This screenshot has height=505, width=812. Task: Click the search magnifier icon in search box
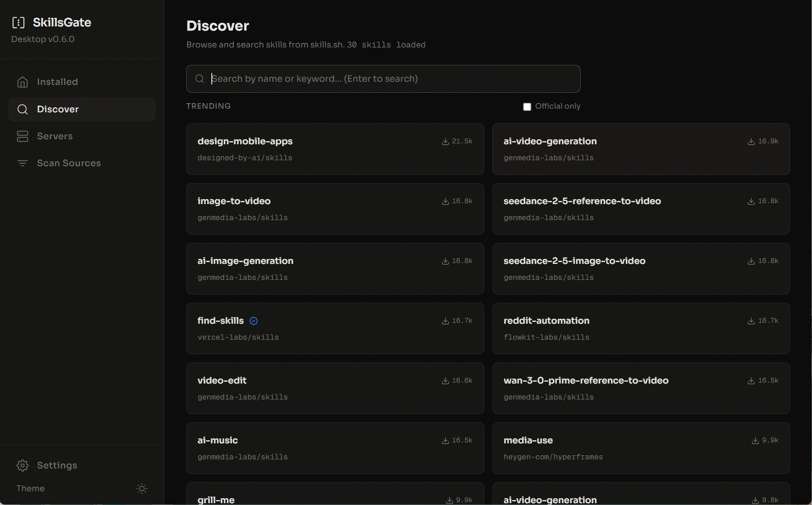coord(199,79)
